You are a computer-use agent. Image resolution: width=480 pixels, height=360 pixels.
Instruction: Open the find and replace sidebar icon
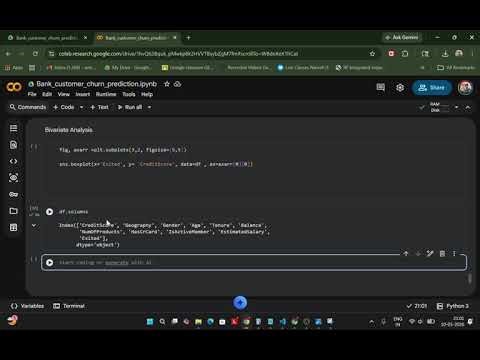(x=14, y=145)
